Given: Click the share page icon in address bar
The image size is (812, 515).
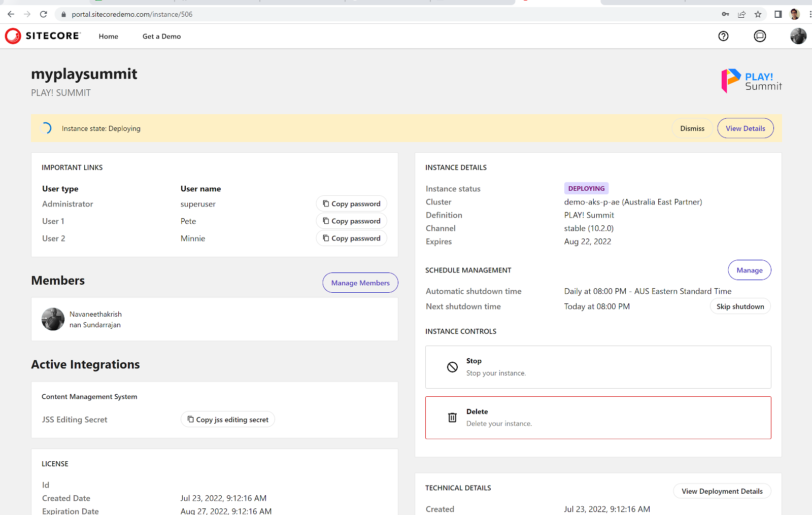Looking at the screenshot, I should tap(741, 14).
